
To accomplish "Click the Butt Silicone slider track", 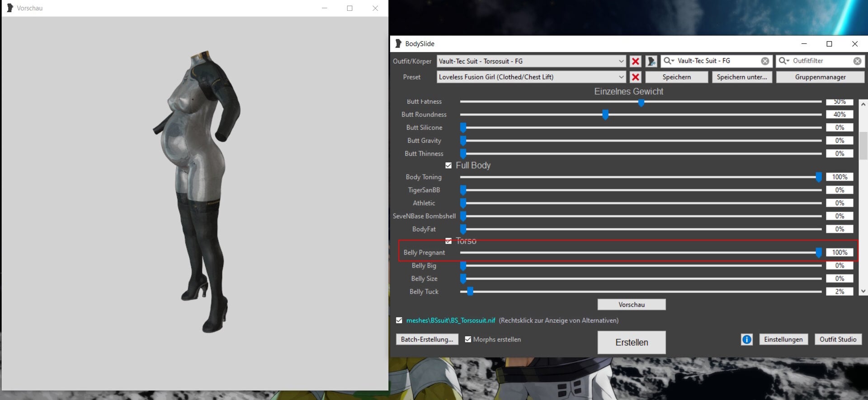I will coord(641,127).
